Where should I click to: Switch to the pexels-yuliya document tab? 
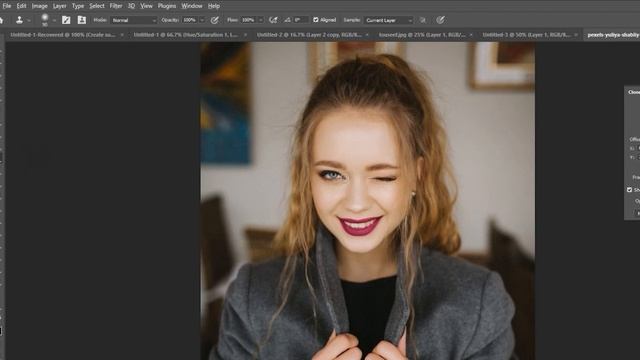pyautogui.click(x=613, y=35)
